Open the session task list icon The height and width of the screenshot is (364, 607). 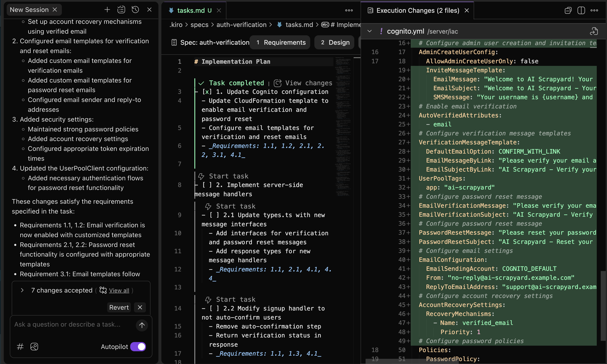tap(121, 10)
